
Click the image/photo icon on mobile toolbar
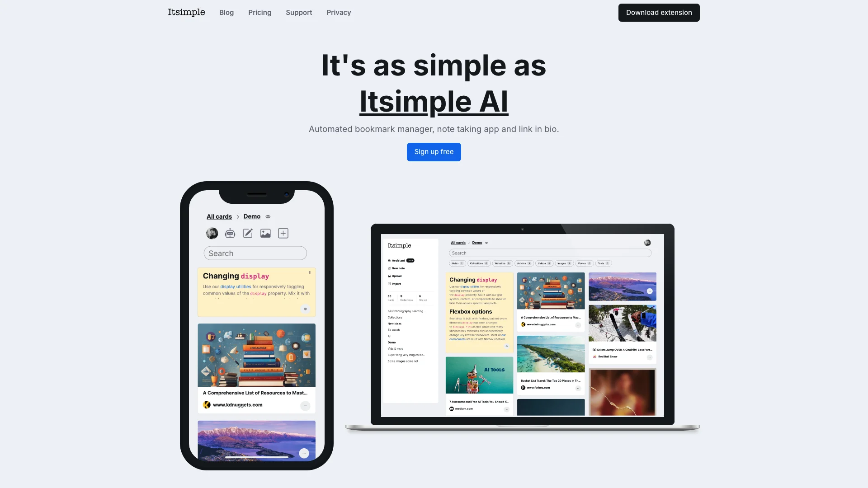[265, 233]
